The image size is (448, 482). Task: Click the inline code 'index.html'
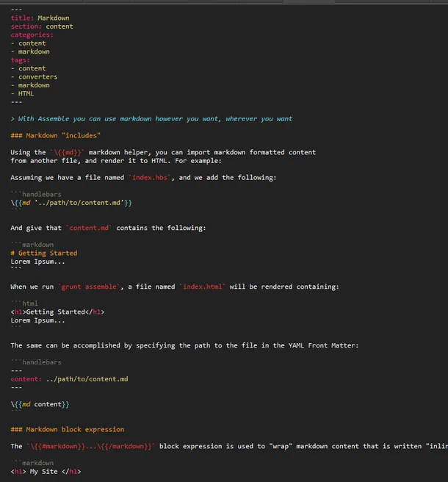point(203,287)
